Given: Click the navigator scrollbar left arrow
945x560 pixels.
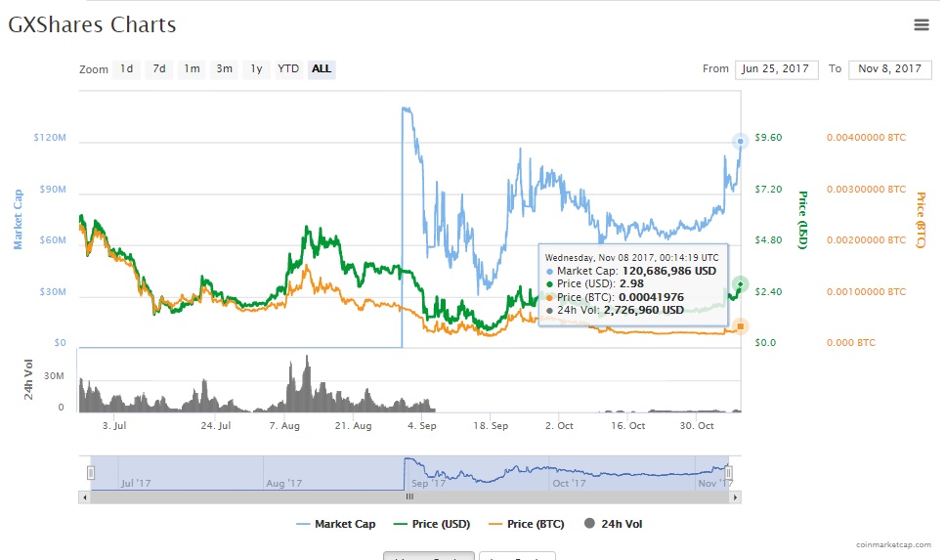Looking at the screenshot, I should 84,497.
